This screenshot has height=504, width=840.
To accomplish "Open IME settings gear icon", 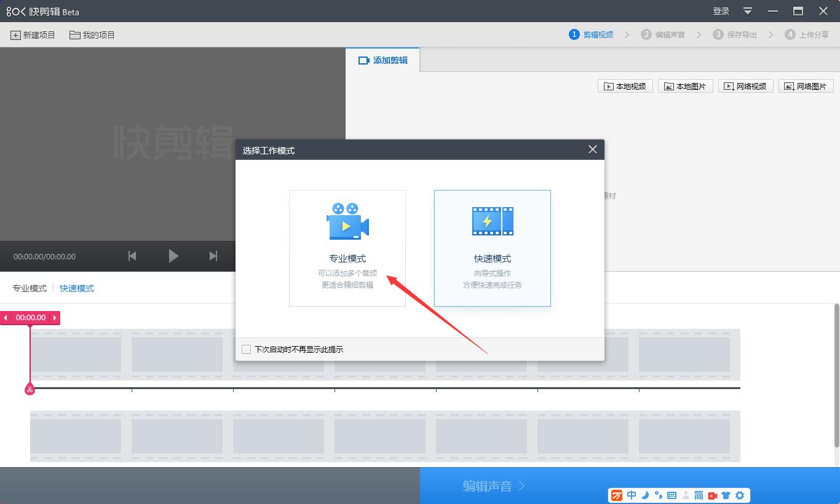I will pos(740,495).
